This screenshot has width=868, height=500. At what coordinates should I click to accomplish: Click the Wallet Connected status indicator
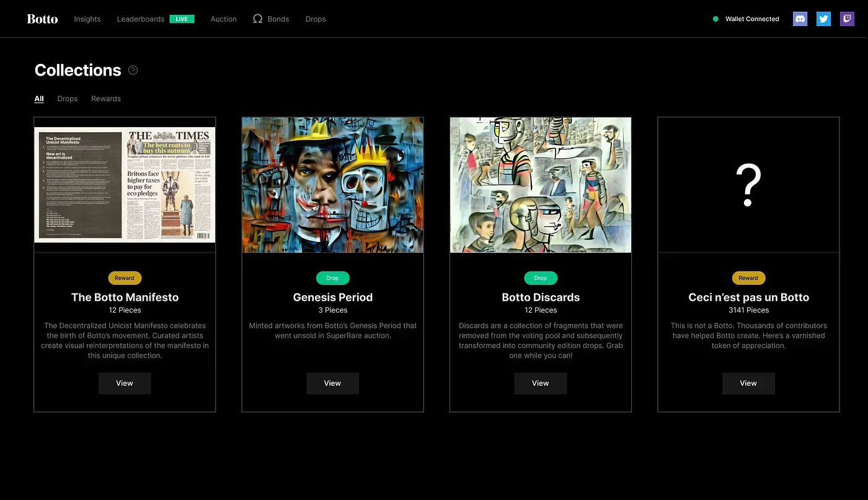(x=746, y=19)
